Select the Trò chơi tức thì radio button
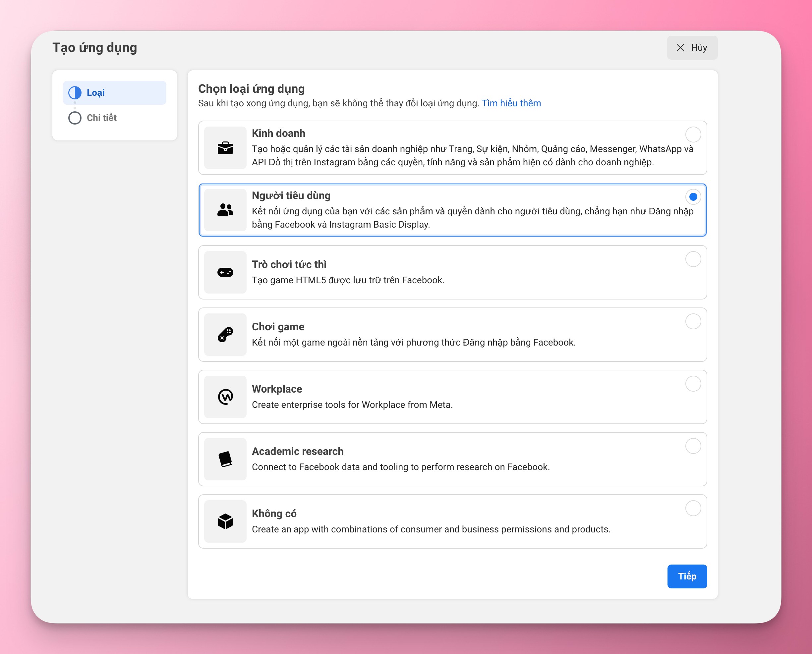The width and height of the screenshot is (812, 654). pyautogui.click(x=693, y=259)
